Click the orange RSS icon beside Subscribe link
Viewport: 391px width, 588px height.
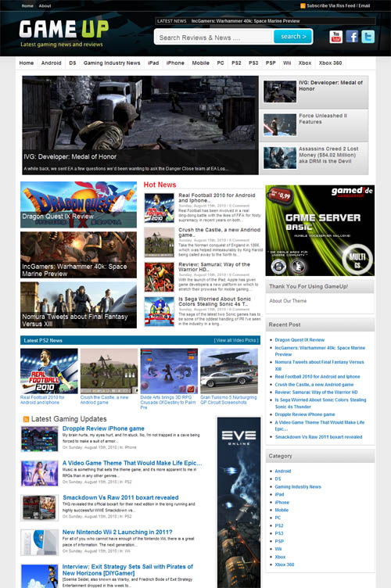(303, 6)
